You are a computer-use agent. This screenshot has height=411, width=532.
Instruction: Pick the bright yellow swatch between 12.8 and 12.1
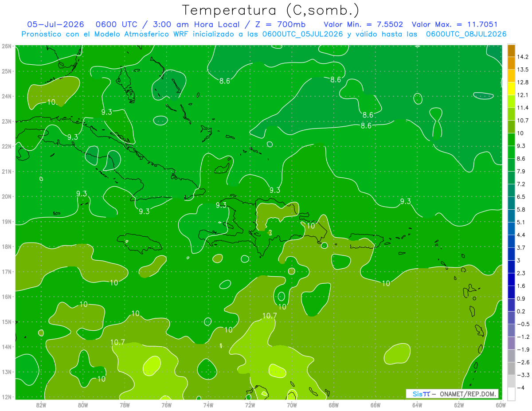pos(511,89)
